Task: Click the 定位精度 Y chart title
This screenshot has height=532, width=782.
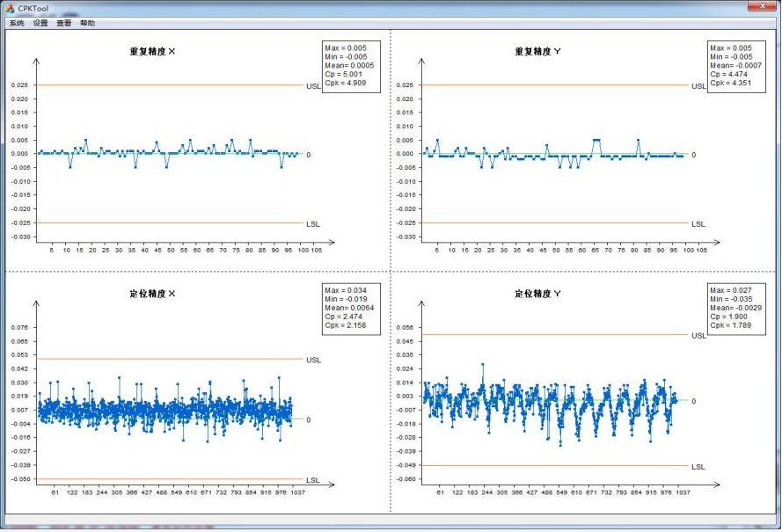Action: point(537,294)
